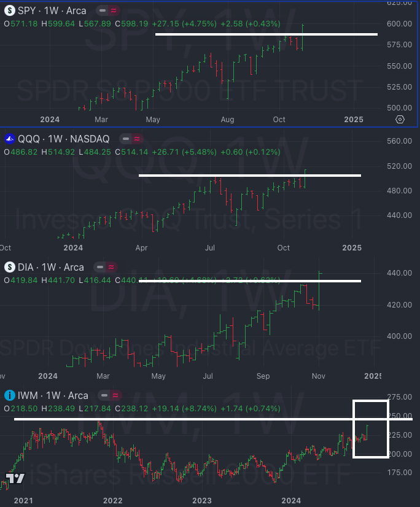The width and height of the screenshot is (420, 507).
Task: Click the red ≈ data indicator on IWM chart
Action: click(115, 395)
